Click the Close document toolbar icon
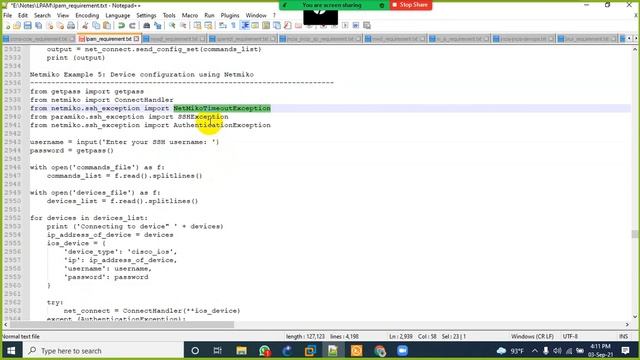The height and width of the screenshot is (360, 640). [49, 26]
